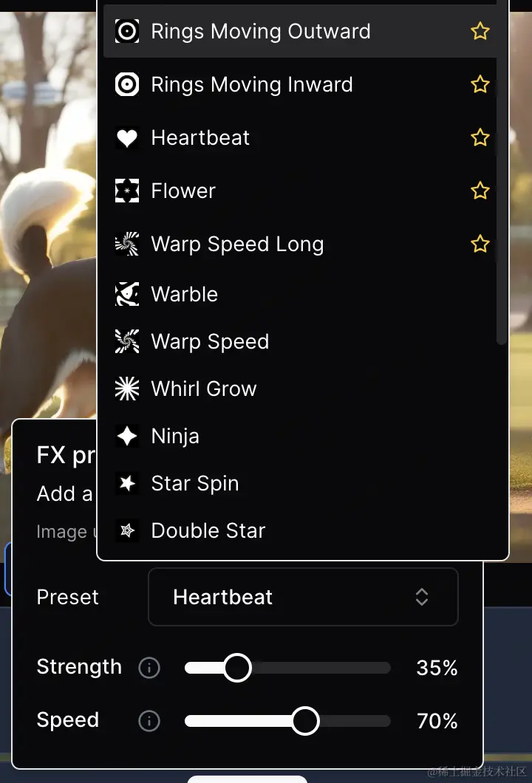Click the Rings Moving Outward concentric icon

pyautogui.click(x=127, y=31)
